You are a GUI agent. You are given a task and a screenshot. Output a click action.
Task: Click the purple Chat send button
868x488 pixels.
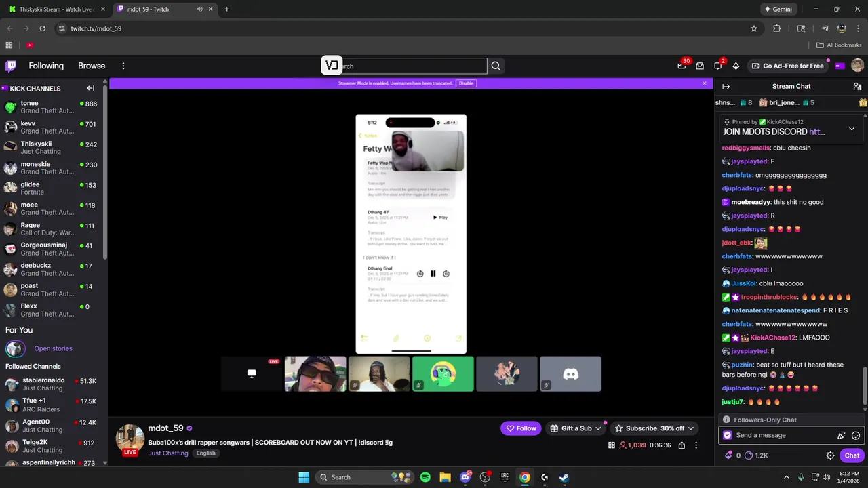tap(852, 455)
